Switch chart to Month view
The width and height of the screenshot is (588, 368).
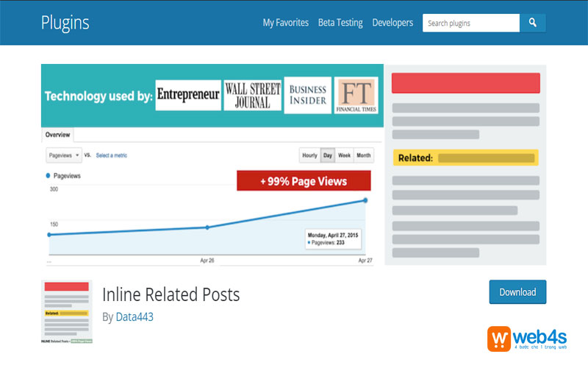point(364,155)
